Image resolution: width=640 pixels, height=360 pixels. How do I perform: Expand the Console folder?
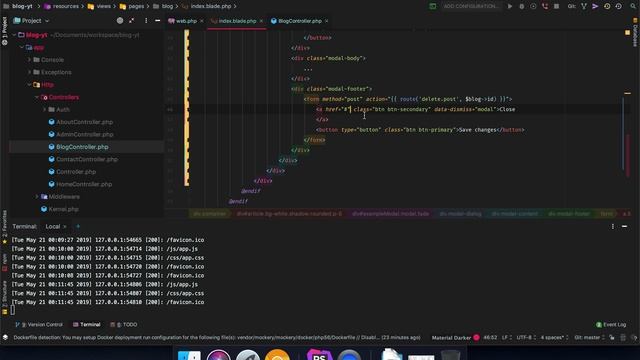(29, 60)
